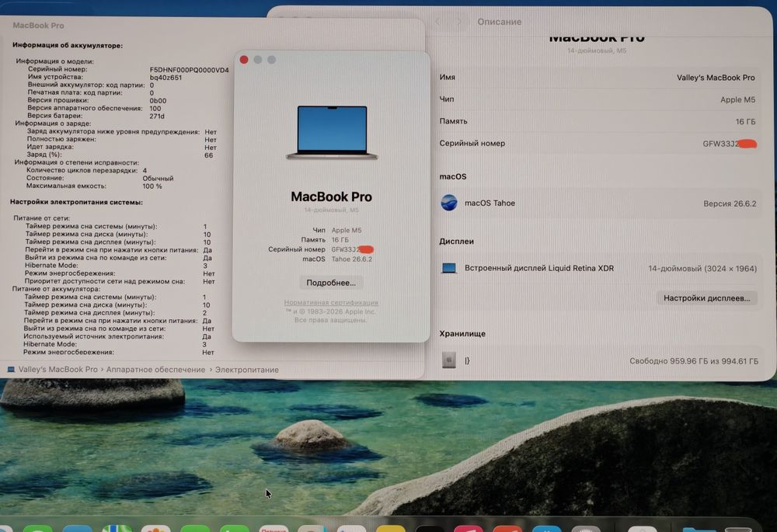777x532 pixels.
Task: Click Максимальная емкость value 100 %
Action: [x=152, y=186]
